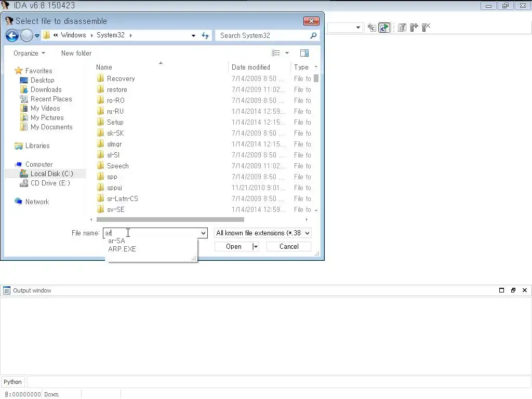The height and width of the screenshot is (399, 532).
Task: Click the IDA toolbar icon with an X
Action: [426, 28]
